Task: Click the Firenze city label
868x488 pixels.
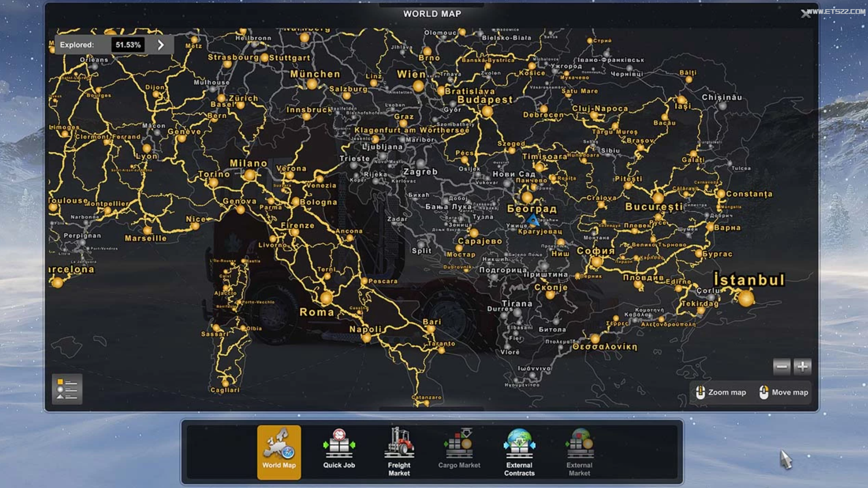Action: [x=297, y=226]
